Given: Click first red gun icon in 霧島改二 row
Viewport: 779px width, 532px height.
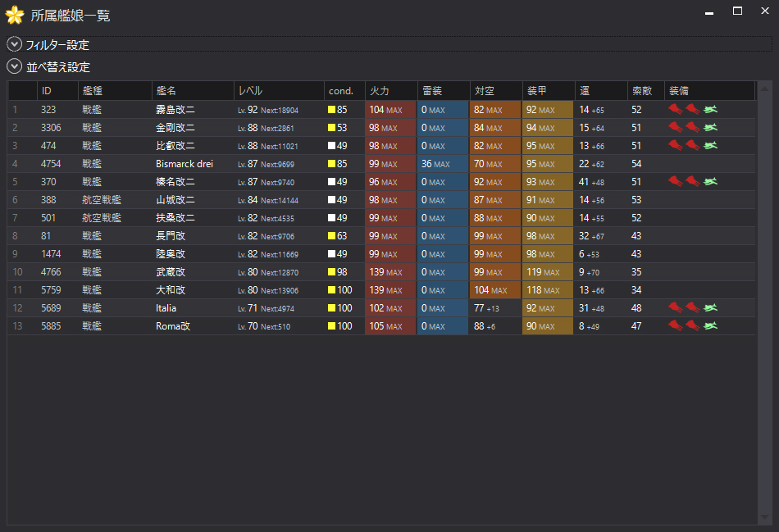Looking at the screenshot, I should point(675,109).
